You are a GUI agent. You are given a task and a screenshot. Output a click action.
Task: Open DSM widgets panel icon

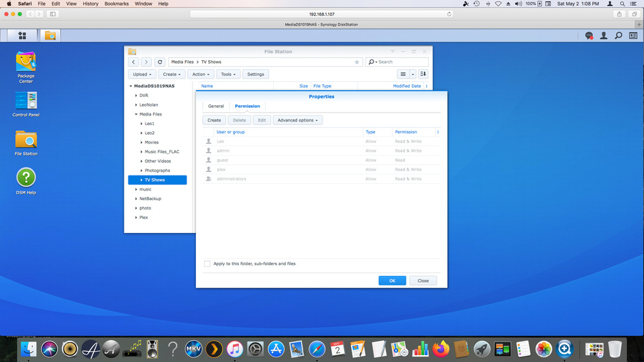[633, 36]
